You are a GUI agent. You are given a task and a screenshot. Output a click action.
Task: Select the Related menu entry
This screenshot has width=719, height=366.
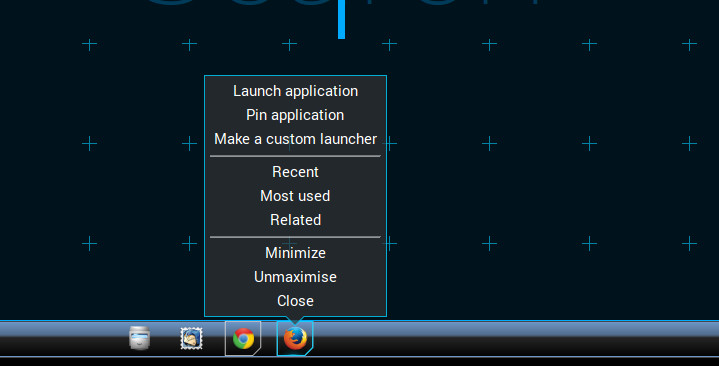click(295, 220)
